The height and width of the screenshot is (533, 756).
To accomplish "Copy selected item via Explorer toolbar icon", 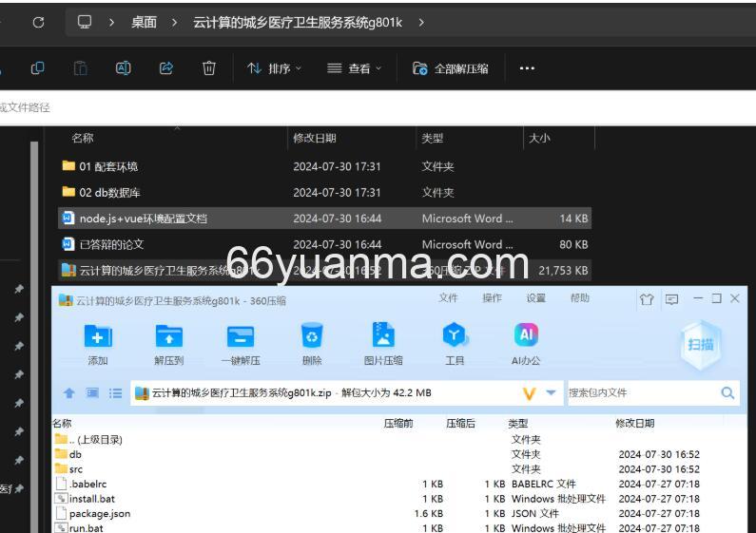I will point(38,68).
